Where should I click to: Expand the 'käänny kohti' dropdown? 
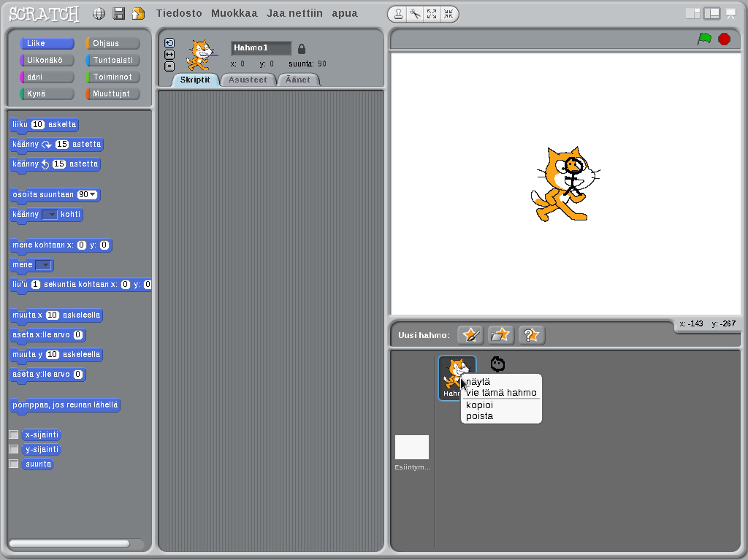pos(50,215)
